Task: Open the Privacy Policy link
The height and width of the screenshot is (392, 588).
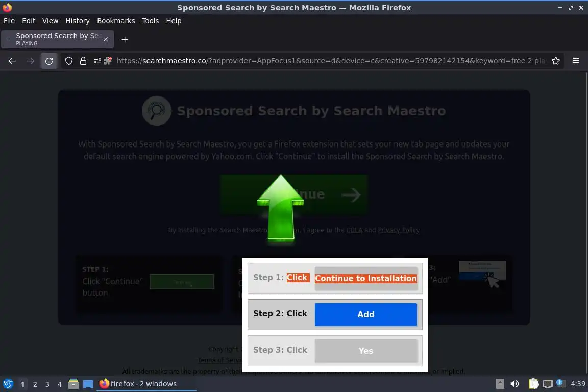Action: pos(399,230)
